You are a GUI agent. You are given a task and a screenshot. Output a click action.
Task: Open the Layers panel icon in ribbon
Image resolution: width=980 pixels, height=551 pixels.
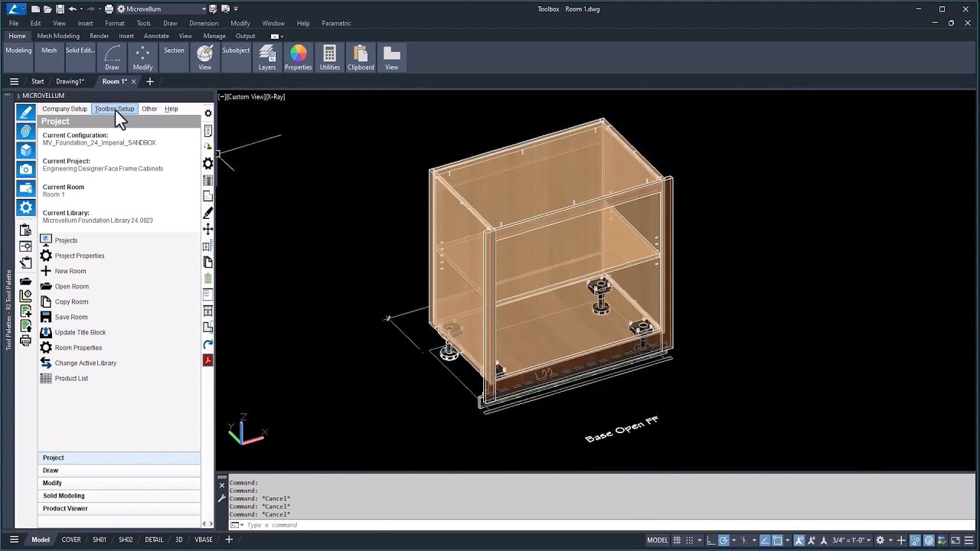click(266, 57)
